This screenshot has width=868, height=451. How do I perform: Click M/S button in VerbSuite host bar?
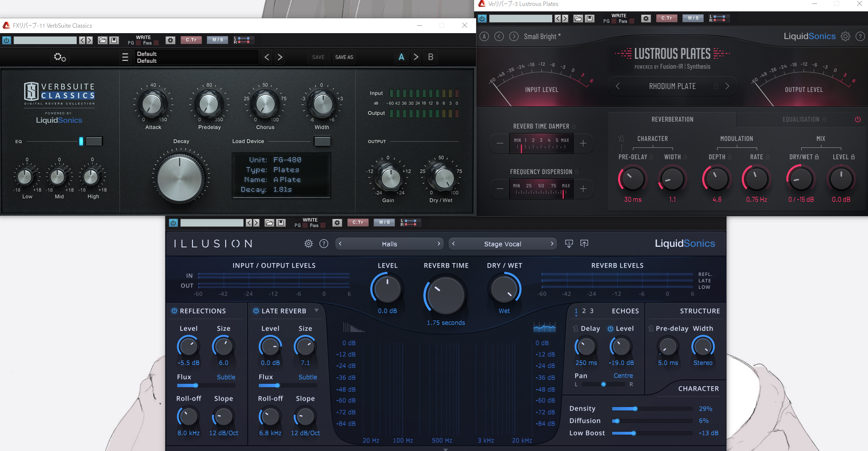(218, 40)
